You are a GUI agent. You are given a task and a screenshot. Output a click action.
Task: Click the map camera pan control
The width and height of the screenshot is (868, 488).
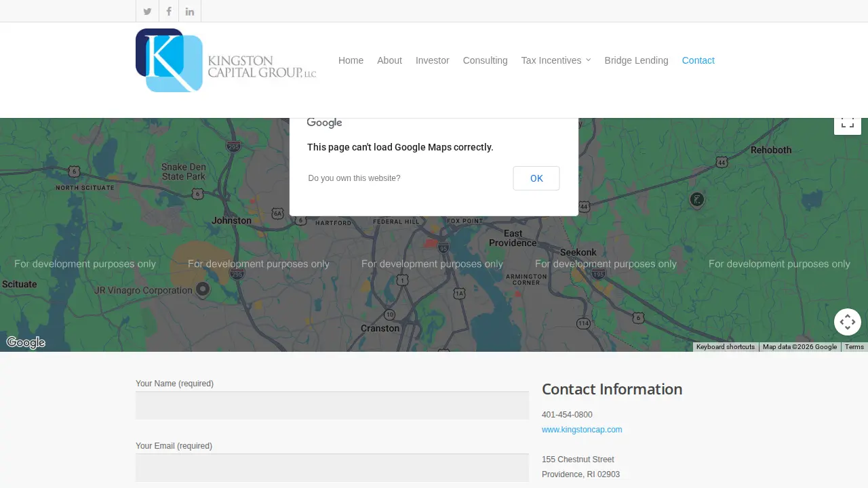tap(848, 322)
